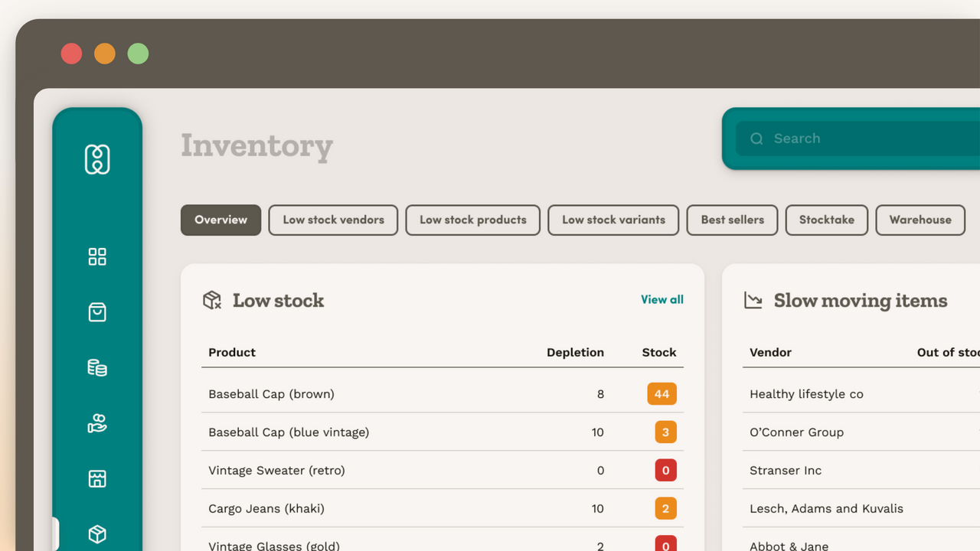This screenshot has height=551, width=980.
Task: Click the magnifier icon in search bar
Action: pyautogui.click(x=756, y=139)
